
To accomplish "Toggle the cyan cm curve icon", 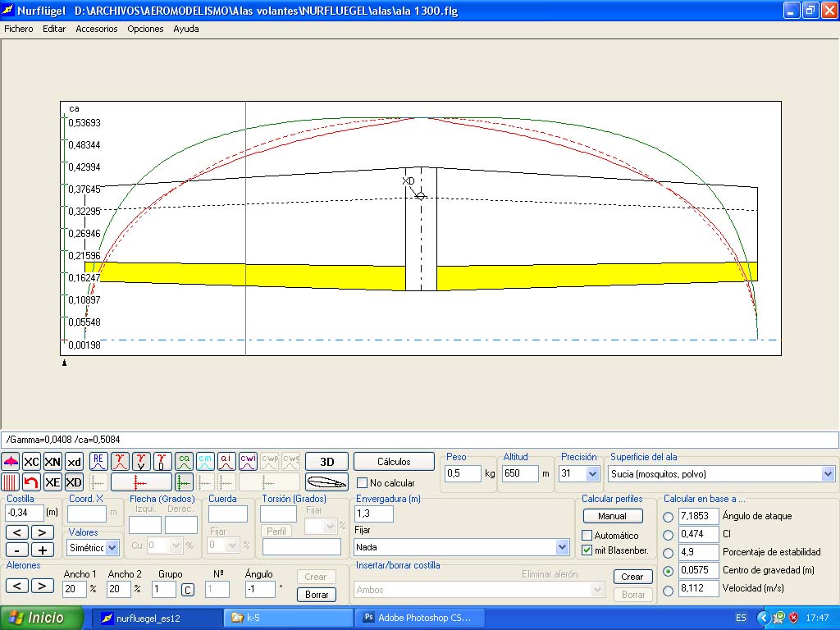I will (x=205, y=462).
